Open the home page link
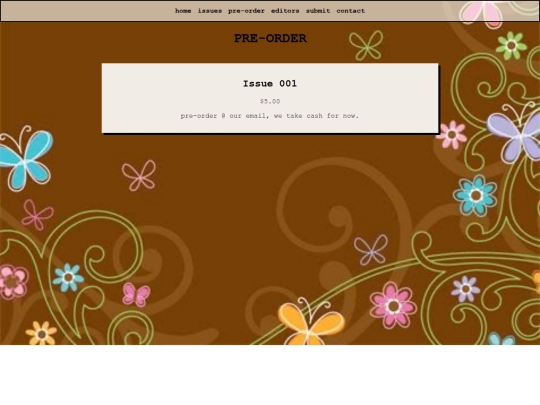540x405 pixels. [183, 11]
